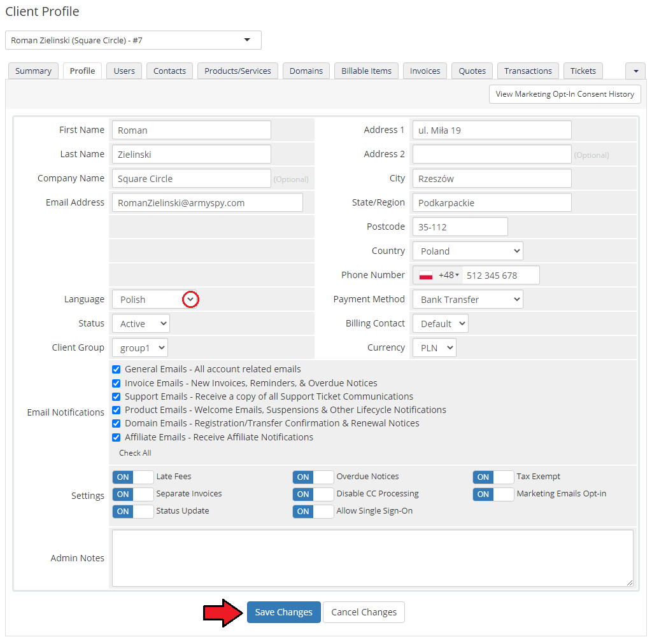Open the Transactions tab

pos(528,71)
